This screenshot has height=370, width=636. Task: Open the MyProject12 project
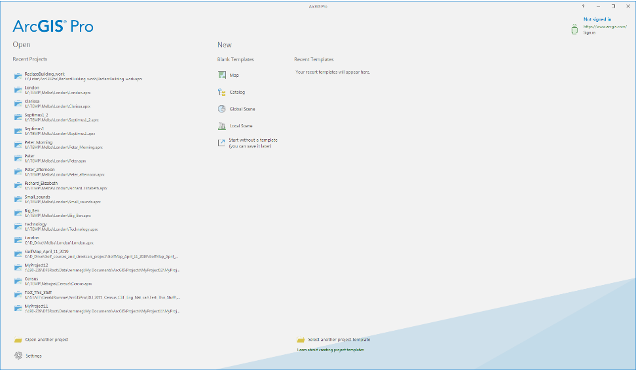pyautogui.click(x=97, y=267)
